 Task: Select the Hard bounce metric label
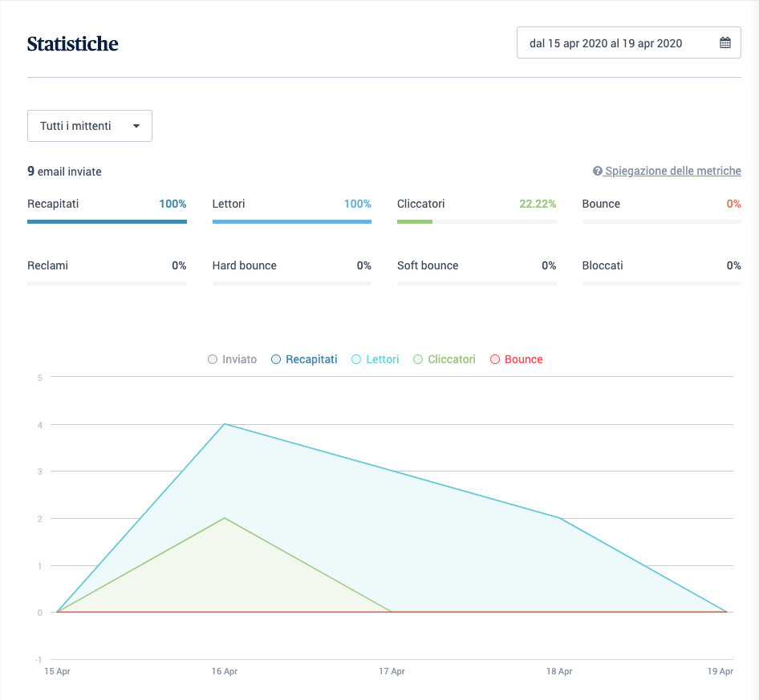point(244,265)
